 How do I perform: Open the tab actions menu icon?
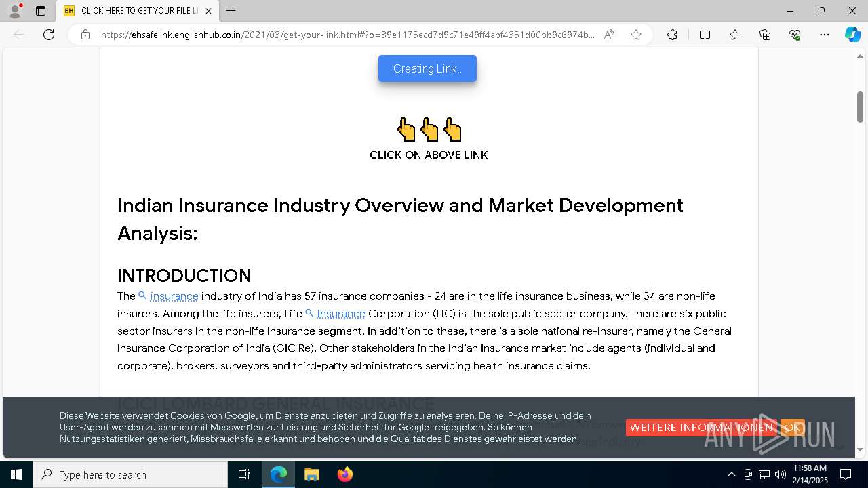tap(41, 11)
